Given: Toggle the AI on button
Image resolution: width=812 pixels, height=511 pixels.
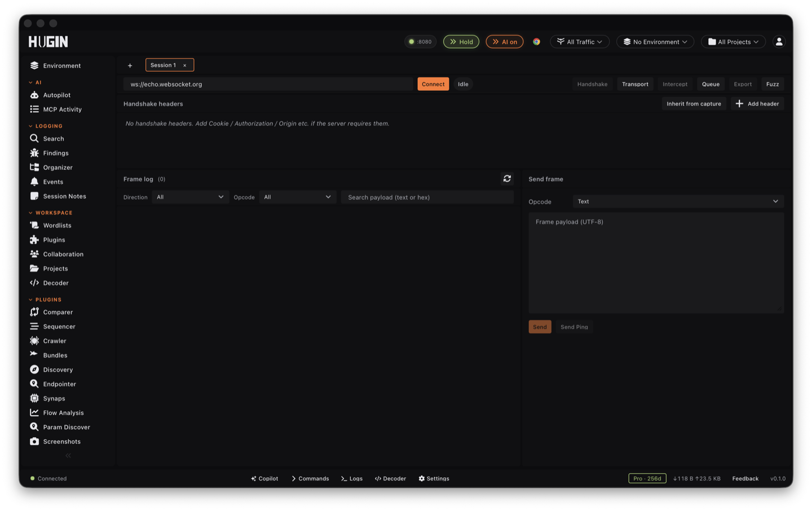Looking at the screenshot, I should (505, 42).
